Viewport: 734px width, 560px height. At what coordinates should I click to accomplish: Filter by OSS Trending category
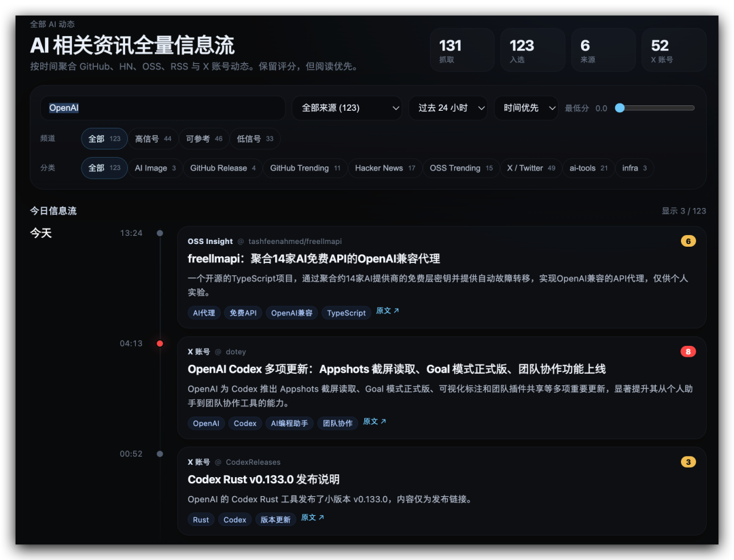click(x=461, y=168)
